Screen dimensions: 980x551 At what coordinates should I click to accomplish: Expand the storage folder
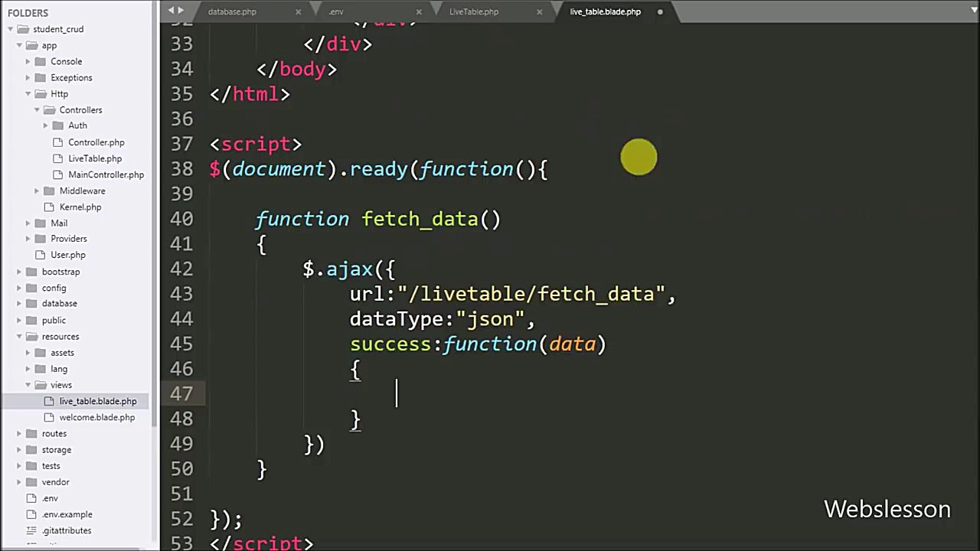(19, 450)
